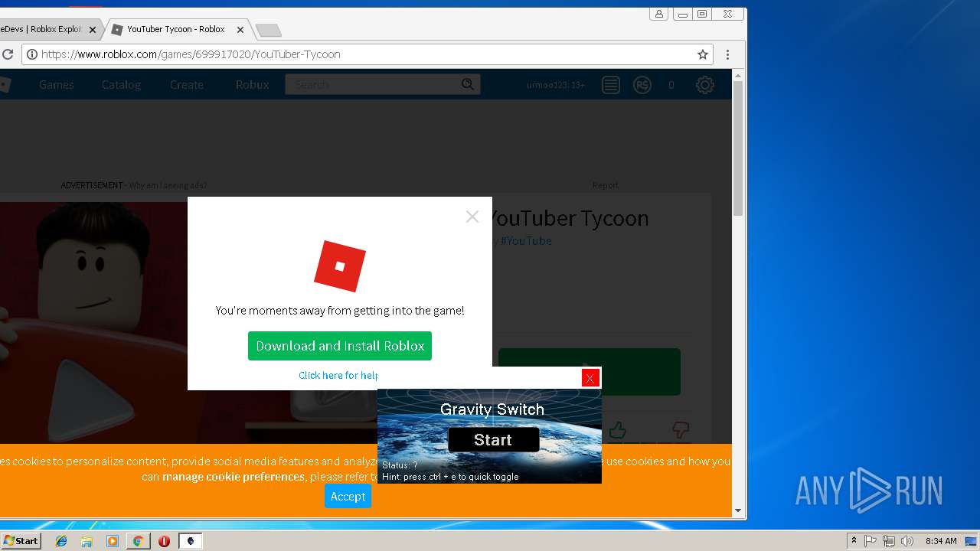Select the YouTuber Tycoon - Roblox tab
The height and width of the screenshot is (551, 980).
(x=175, y=29)
